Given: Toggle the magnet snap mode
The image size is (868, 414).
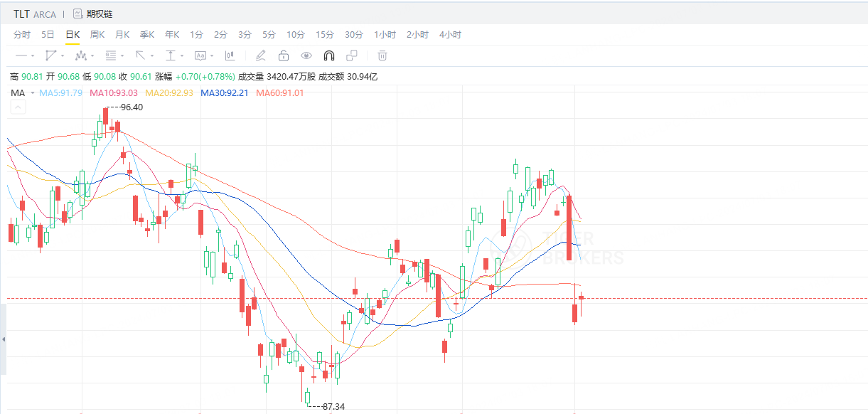Looking at the screenshot, I should pyautogui.click(x=329, y=55).
